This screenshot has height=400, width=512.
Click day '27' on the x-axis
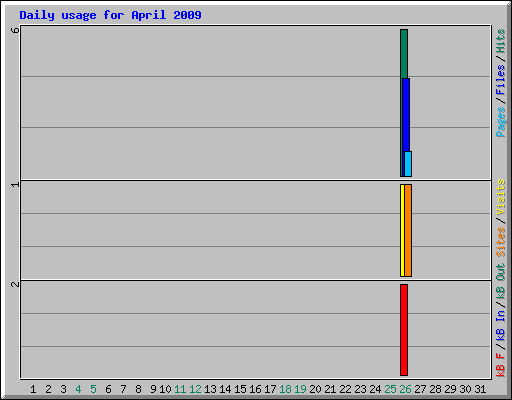tap(420, 389)
